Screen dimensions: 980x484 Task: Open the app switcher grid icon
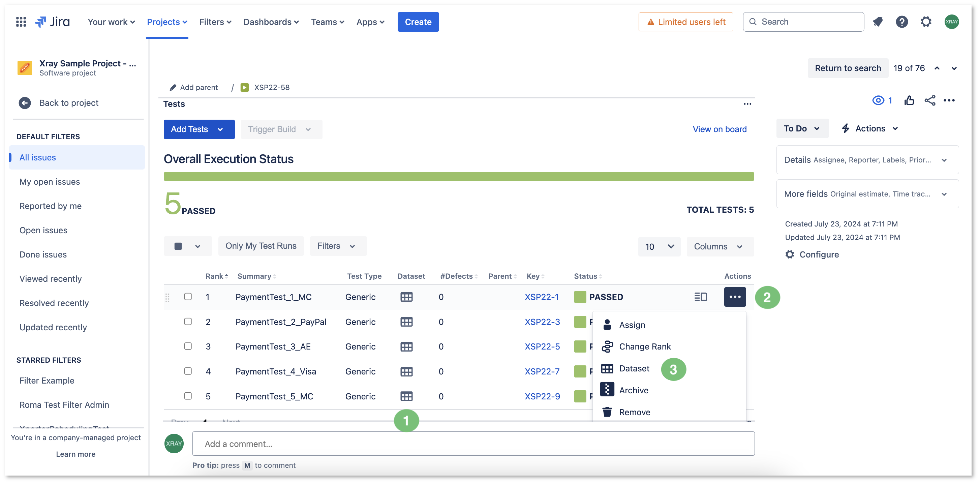(21, 22)
